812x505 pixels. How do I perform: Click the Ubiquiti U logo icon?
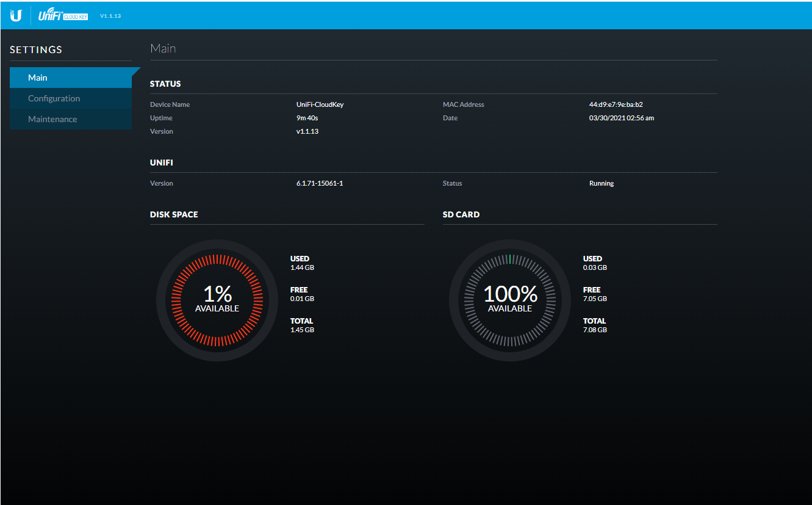(x=16, y=16)
